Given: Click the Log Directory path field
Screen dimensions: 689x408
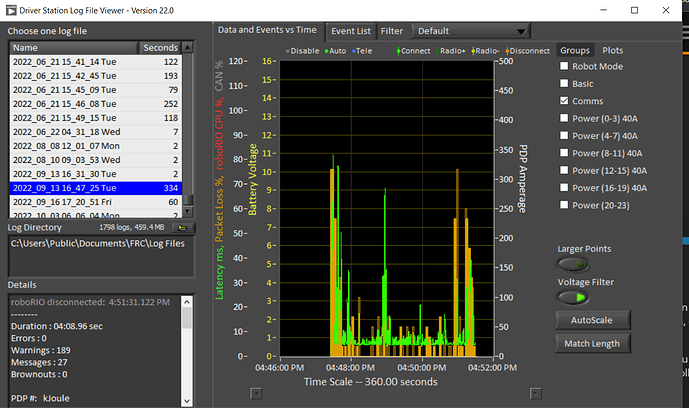Looking at the screenshot, I should click(x=101, y=256).
